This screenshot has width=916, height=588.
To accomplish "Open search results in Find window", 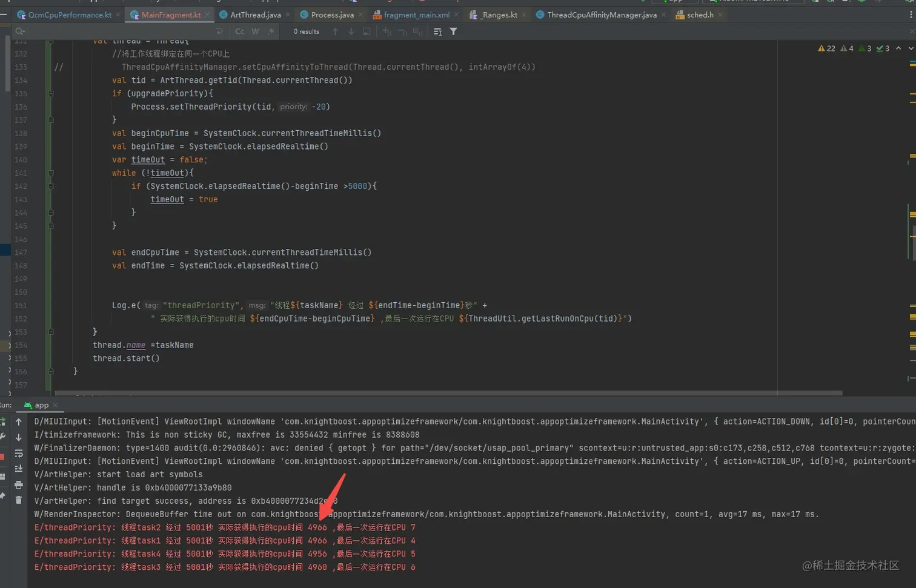I will (438, 31).
